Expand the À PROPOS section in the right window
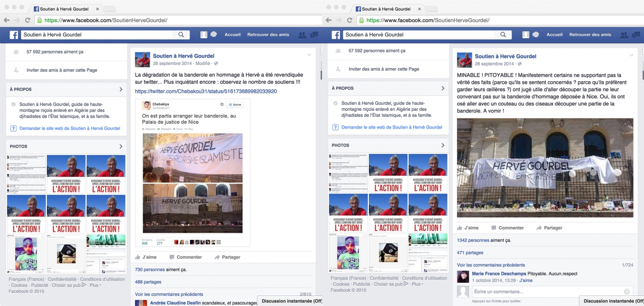This screenshot has width=644, height=306. coord(443,88)
